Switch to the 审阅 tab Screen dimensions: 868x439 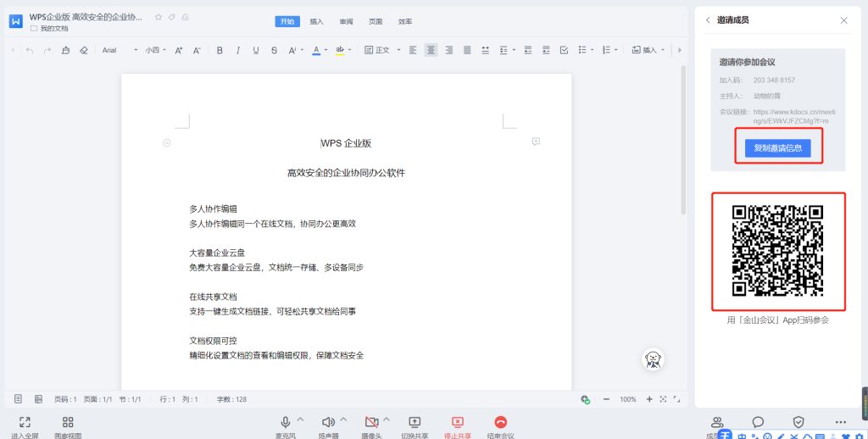pyautogui.click(x=346, y=21)
